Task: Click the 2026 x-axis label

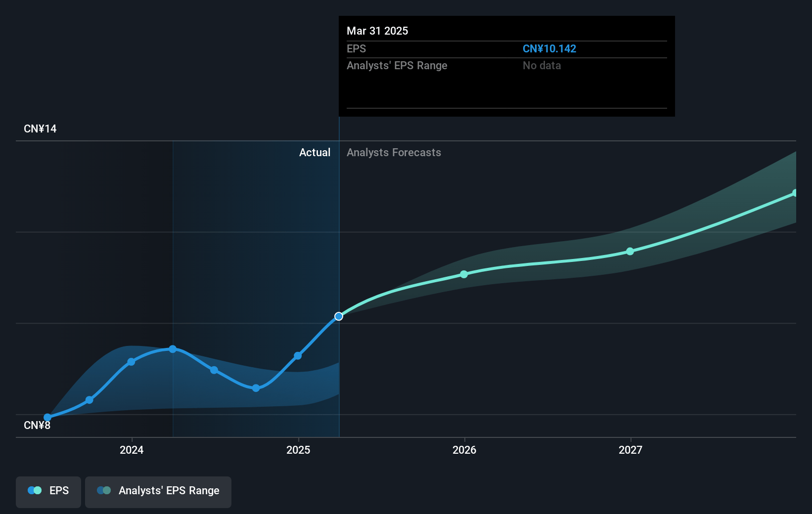Action: [464, 450]
